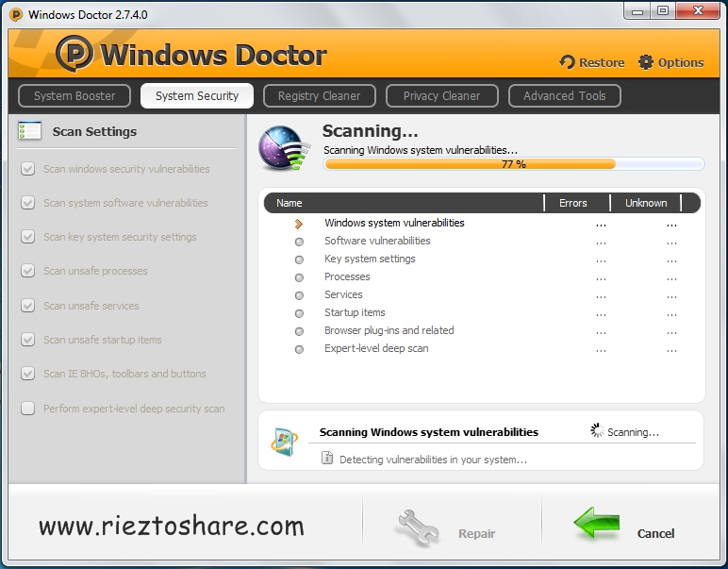Open the Options link text
The image size is (728, 569).
coord(681,62)
